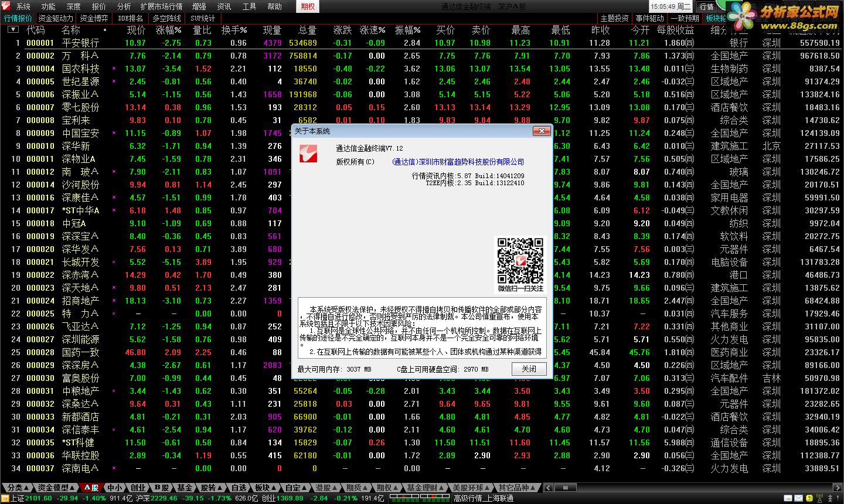Click the 关闭 button in the dialog

529,369
